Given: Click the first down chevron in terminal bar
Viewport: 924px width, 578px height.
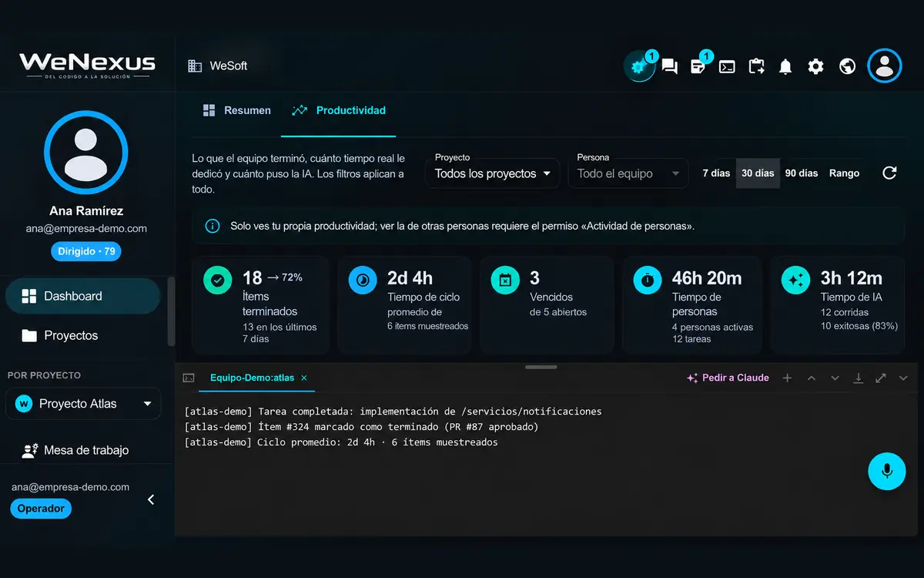Looking at the screenshot, I should (835, 378).
